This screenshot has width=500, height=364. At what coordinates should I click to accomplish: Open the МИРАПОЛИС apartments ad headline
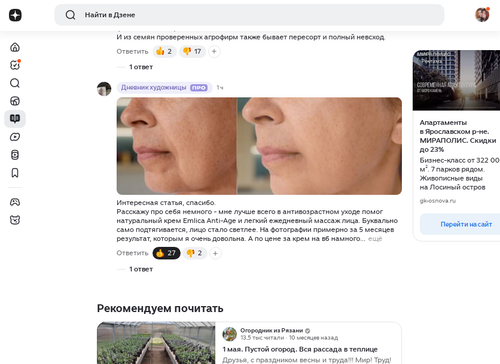(458, 136)
